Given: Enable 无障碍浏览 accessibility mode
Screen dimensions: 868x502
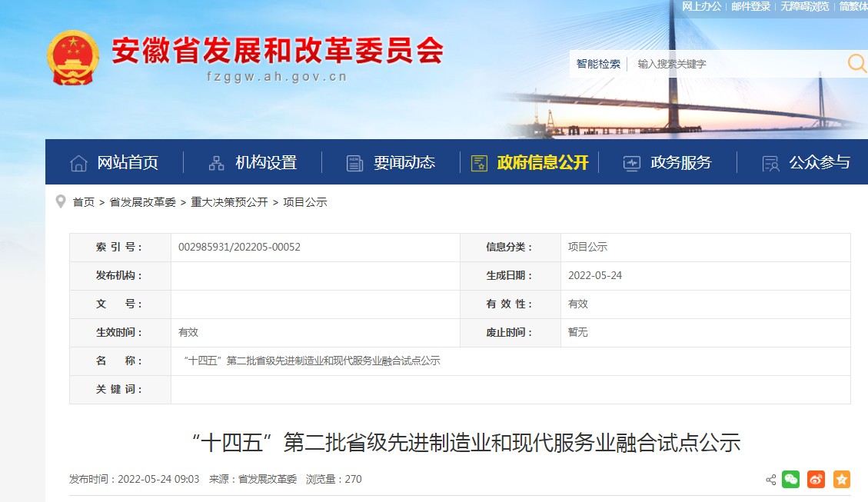Looking at the screenshot, I should 805,6.
